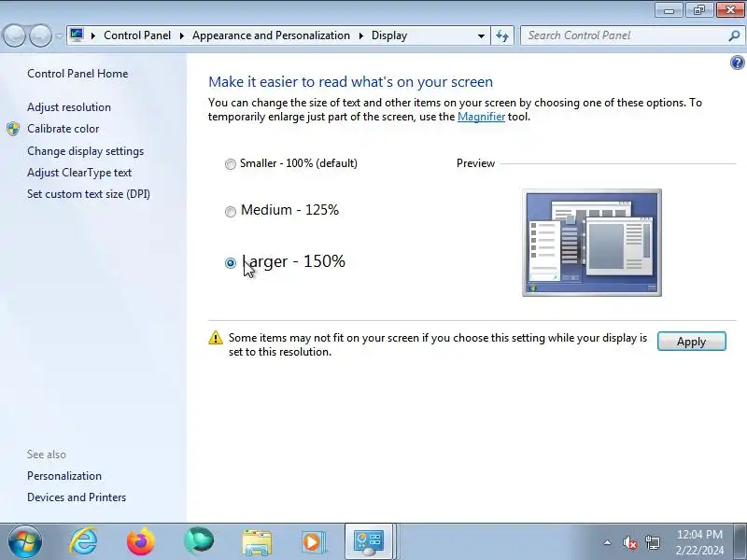This screenshot has width=747, height=560.
Task: Show hidden system tray icons
Action: coord(608,542)
